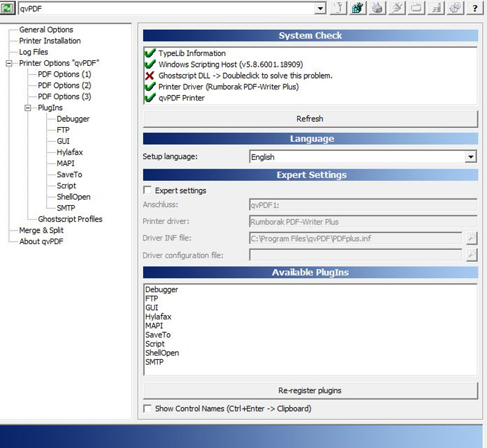
Task: Click the colored blocks icon in toolbar
Action: [x=358, y=9]
